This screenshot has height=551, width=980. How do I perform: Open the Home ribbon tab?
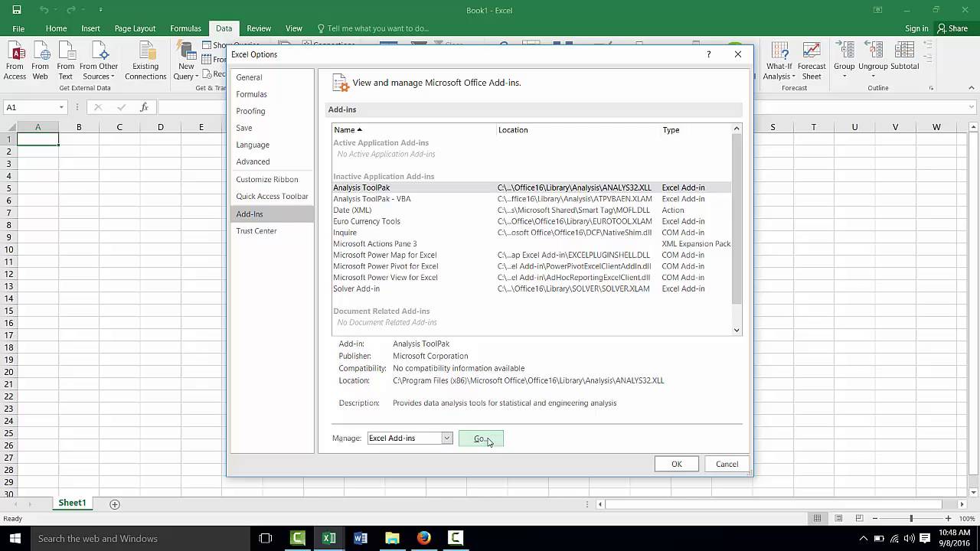click(56, 28)
